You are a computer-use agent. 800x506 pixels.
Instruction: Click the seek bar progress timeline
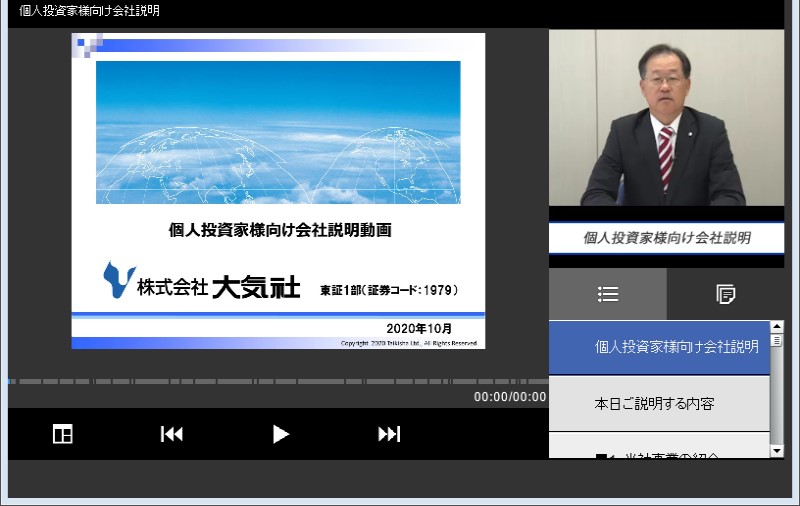coord(278,381)
